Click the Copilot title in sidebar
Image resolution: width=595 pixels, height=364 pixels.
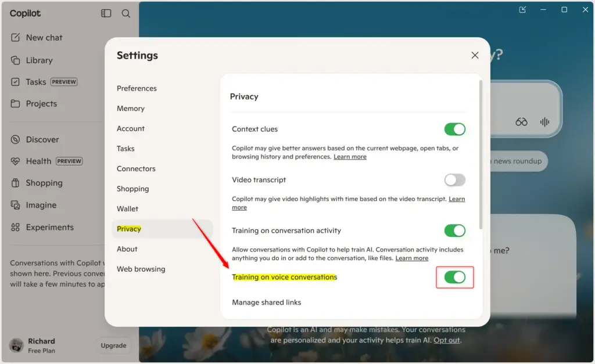coord(25,13)
